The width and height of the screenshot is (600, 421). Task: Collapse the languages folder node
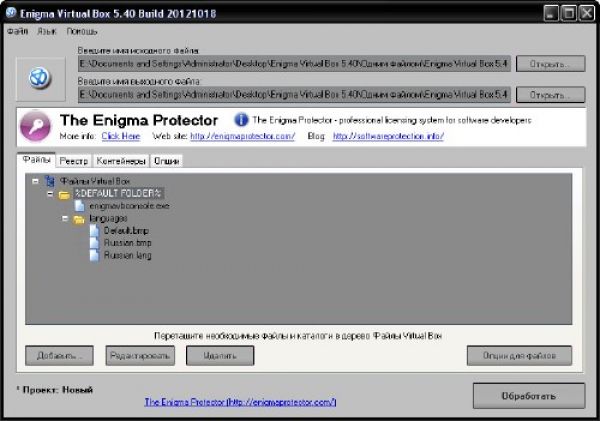click(65, 219)
